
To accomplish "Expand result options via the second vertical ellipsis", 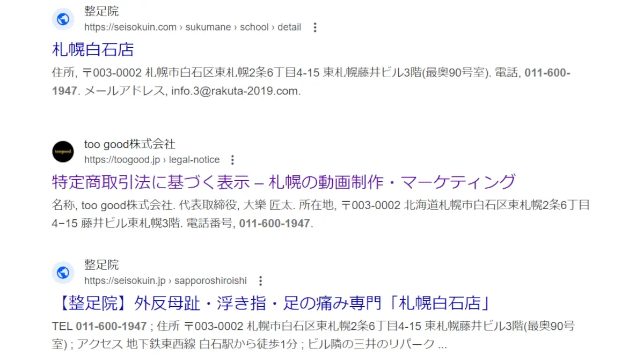I will click(x=232, y=159).
